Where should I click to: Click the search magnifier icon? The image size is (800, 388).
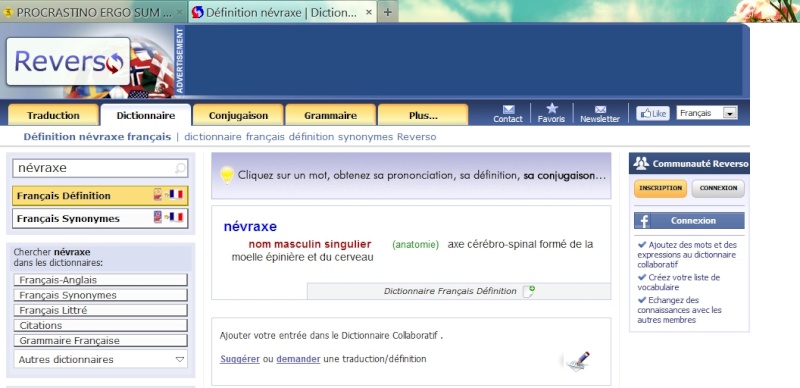[x=180, y=168]
